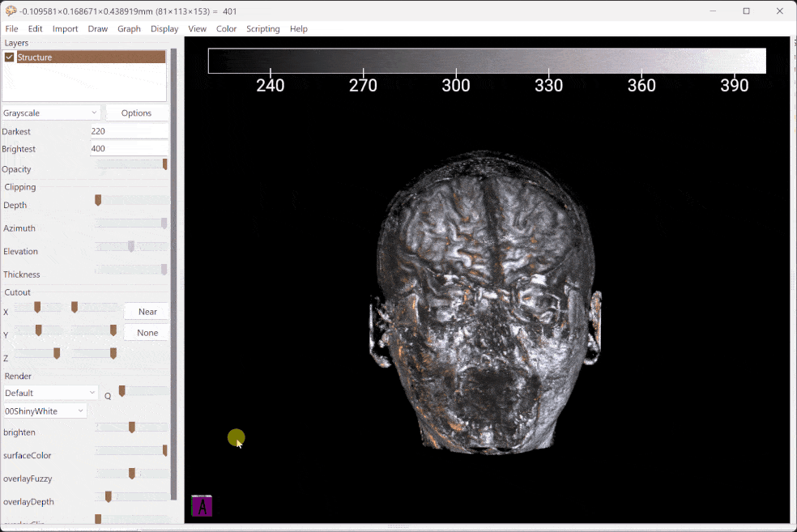The width and height of the screenshot is (797, 532).
Task: Open the Default render dropdown
Action: pos(50,393)
